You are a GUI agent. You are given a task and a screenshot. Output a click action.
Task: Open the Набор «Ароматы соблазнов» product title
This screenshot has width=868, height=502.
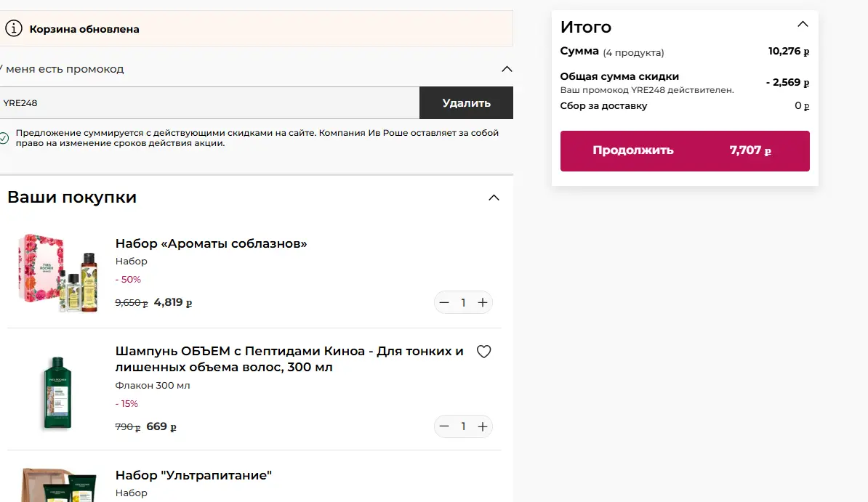[211, 243]
